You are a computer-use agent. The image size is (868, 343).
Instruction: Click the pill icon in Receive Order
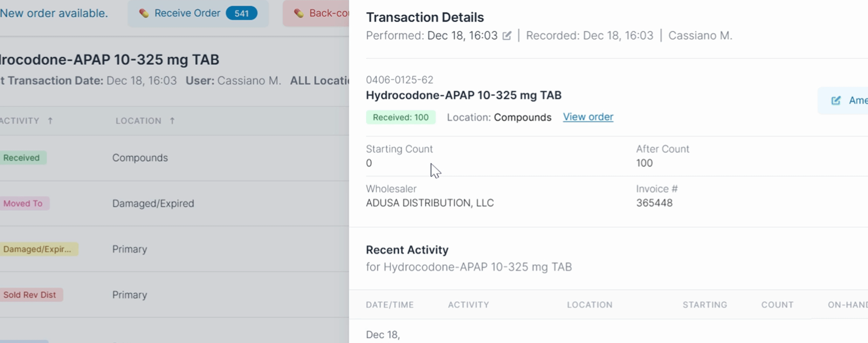pyautogui.click(x=144, y=13)
